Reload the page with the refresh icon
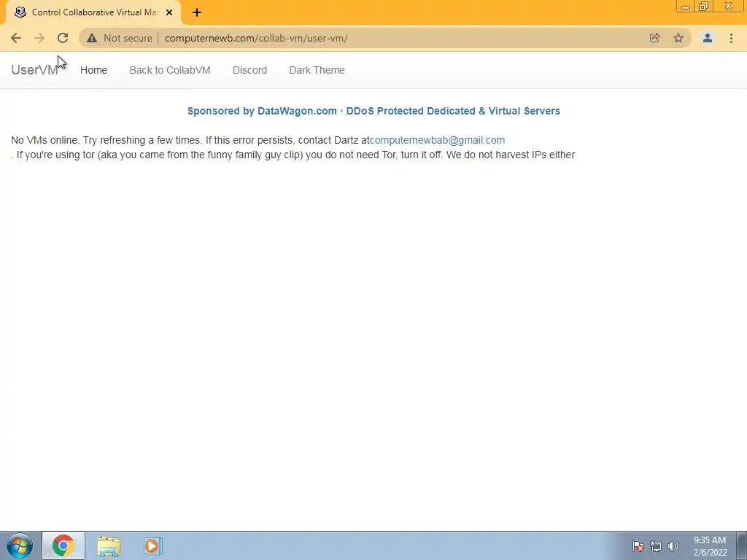 tap(63, 38)
